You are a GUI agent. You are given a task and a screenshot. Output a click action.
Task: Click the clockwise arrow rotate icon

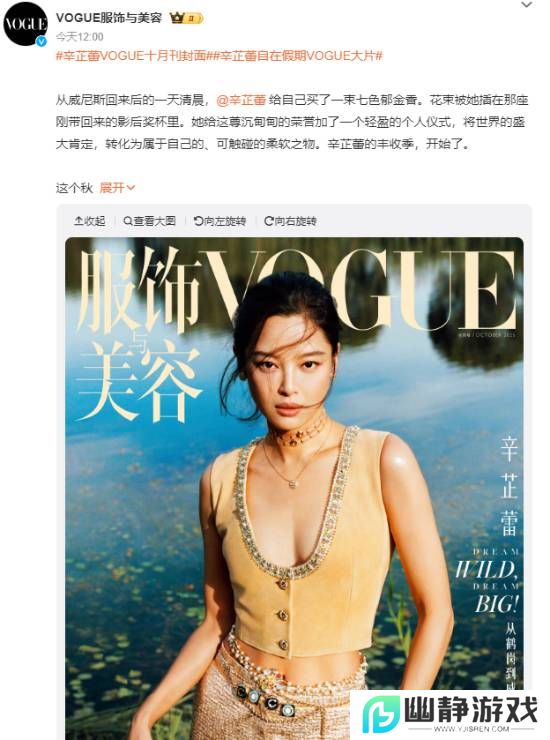(x=269, y=221)
